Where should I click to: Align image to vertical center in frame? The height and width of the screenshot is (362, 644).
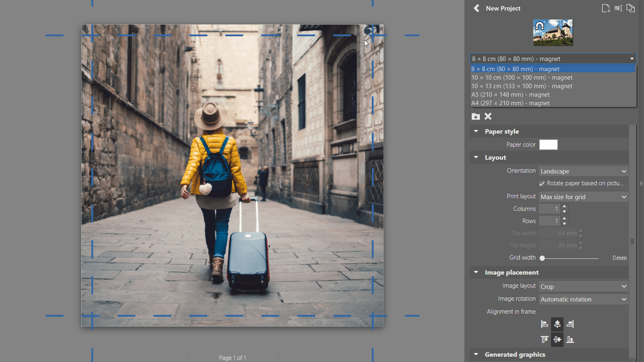[557, 339]
